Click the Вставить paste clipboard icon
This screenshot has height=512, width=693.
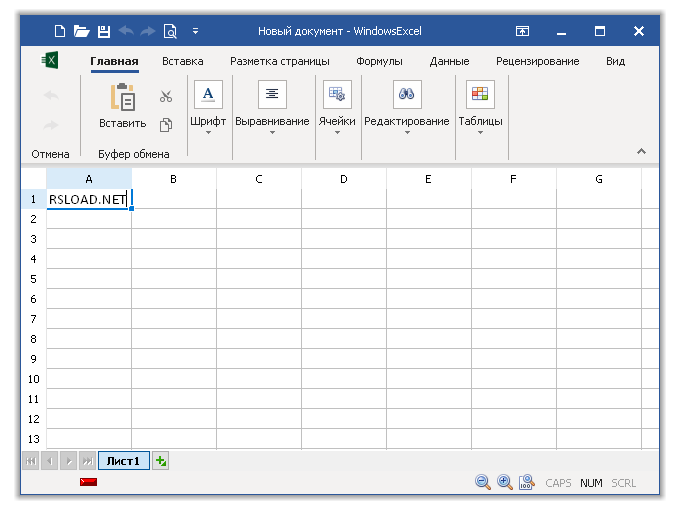click(x=122, y=96)
